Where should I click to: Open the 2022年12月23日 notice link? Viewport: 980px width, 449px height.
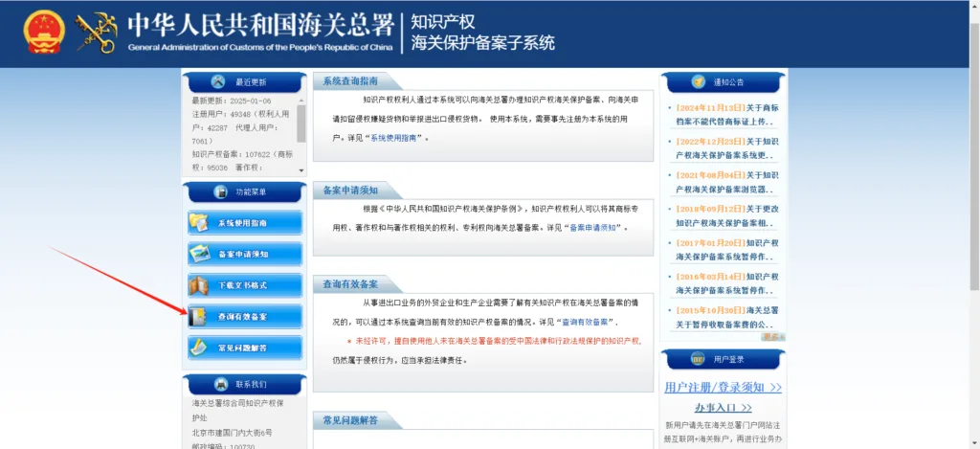[726, 148]
